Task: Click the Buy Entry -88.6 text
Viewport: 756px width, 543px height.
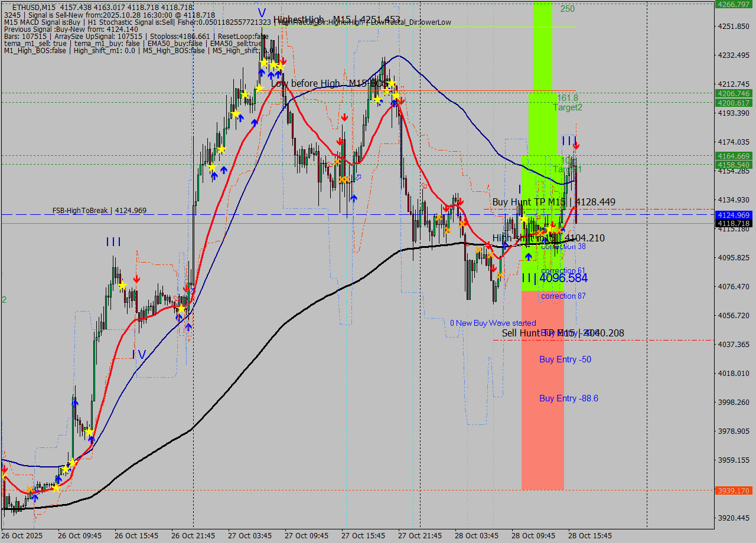Action: (x=568, y=398)
